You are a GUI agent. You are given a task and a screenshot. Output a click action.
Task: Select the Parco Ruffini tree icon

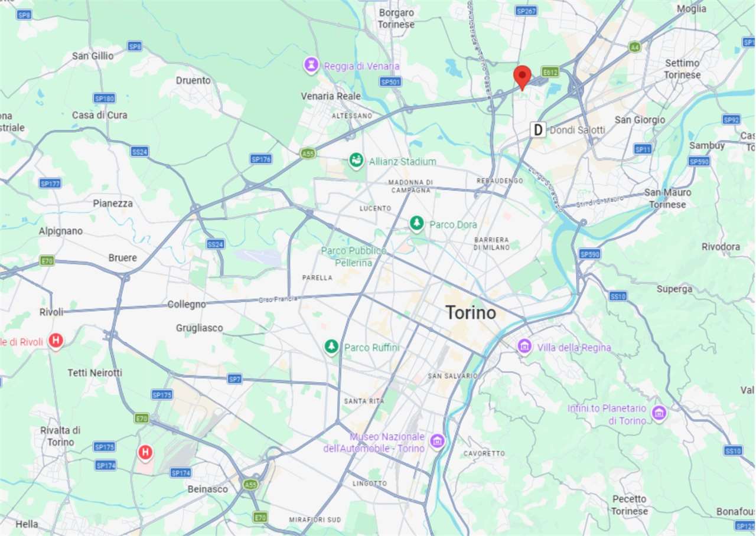tap(332, 347)
